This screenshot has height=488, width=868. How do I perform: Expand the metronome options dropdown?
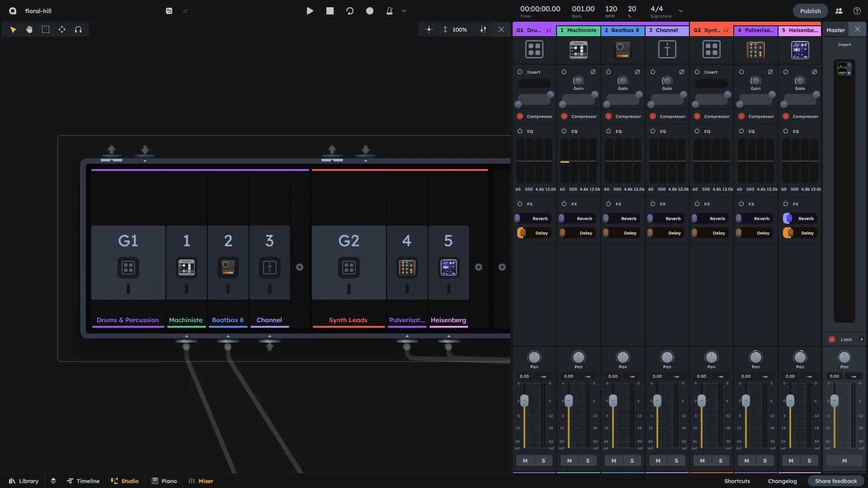[x=404, y=11]
